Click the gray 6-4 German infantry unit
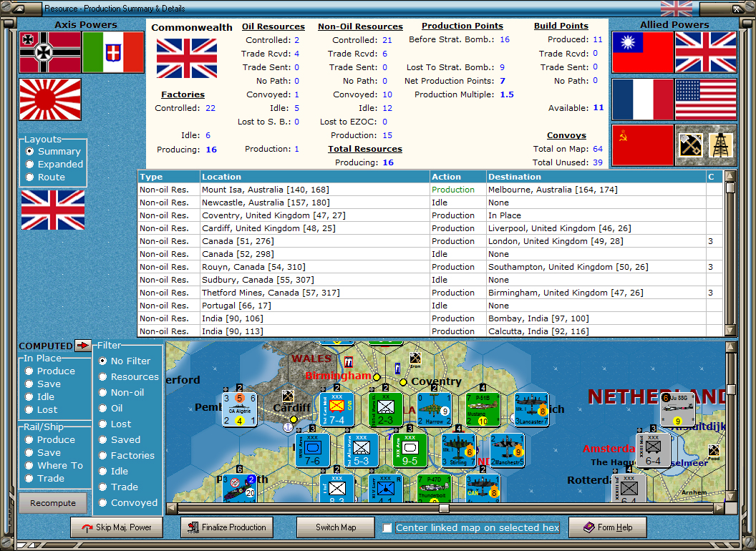Viewport: 756px width, 551px height. 654,451
